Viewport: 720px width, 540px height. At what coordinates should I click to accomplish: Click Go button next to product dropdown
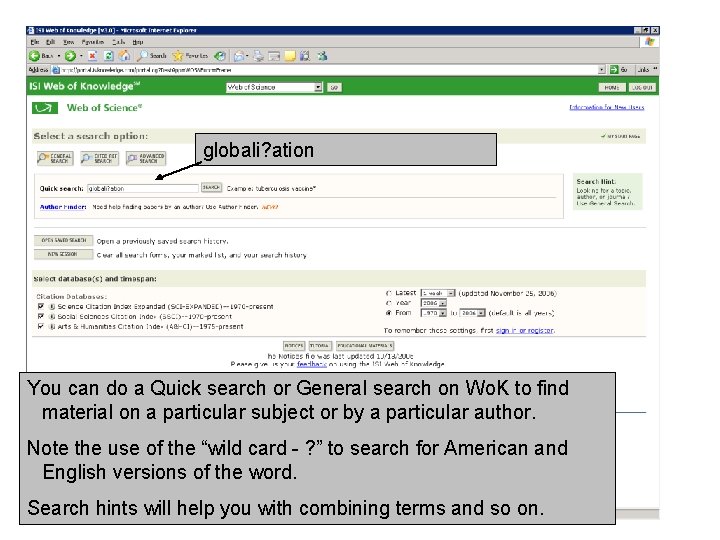point(334,87)
